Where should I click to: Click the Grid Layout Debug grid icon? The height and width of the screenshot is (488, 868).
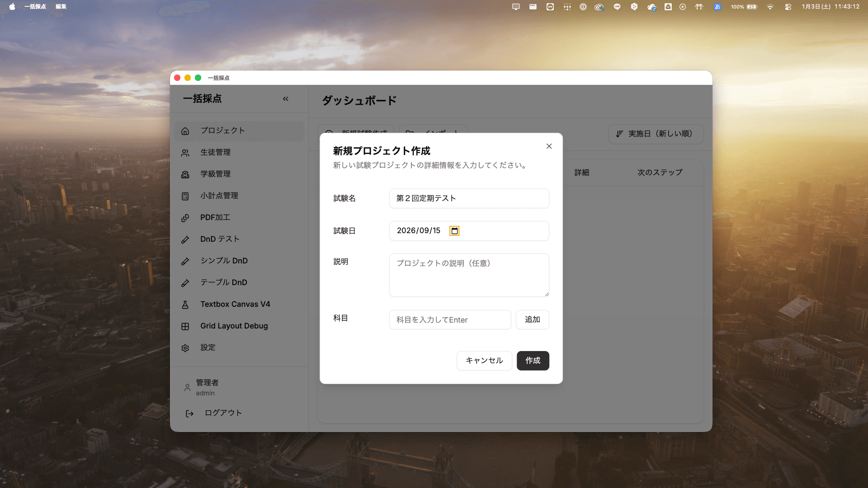[185, 326]
